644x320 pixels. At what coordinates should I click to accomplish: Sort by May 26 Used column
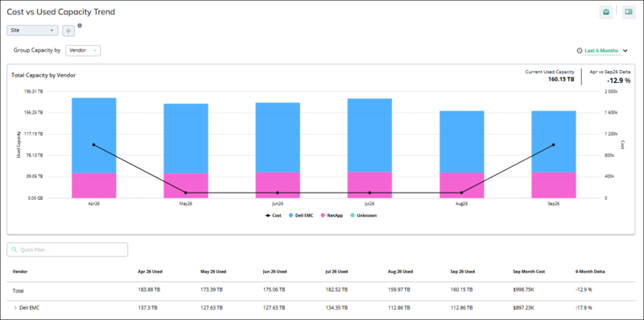213,272
